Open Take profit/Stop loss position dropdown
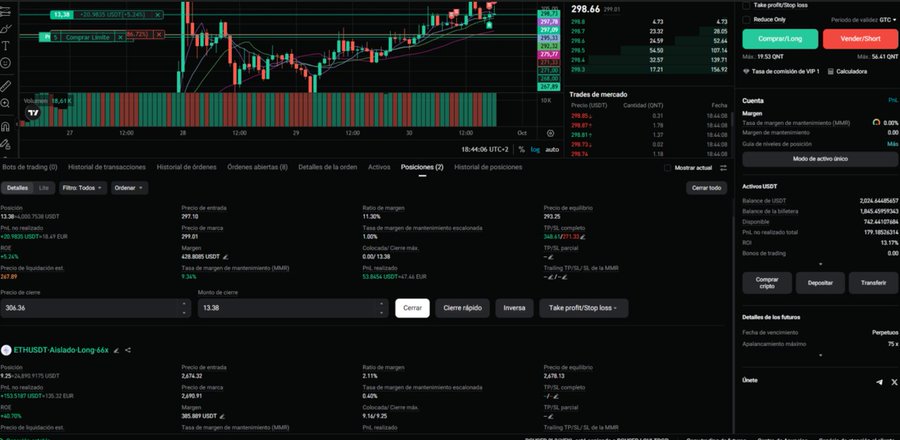The width and height of the screenshot is (900, 440). coord(583,308)
